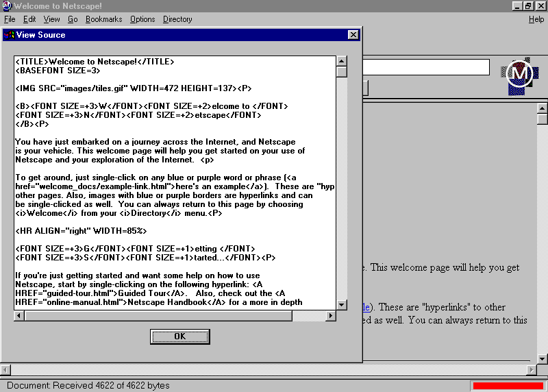Click the HREF="online-manual.html" source line
The height and width of the screenshot is (392, 548).
point(159,302)
